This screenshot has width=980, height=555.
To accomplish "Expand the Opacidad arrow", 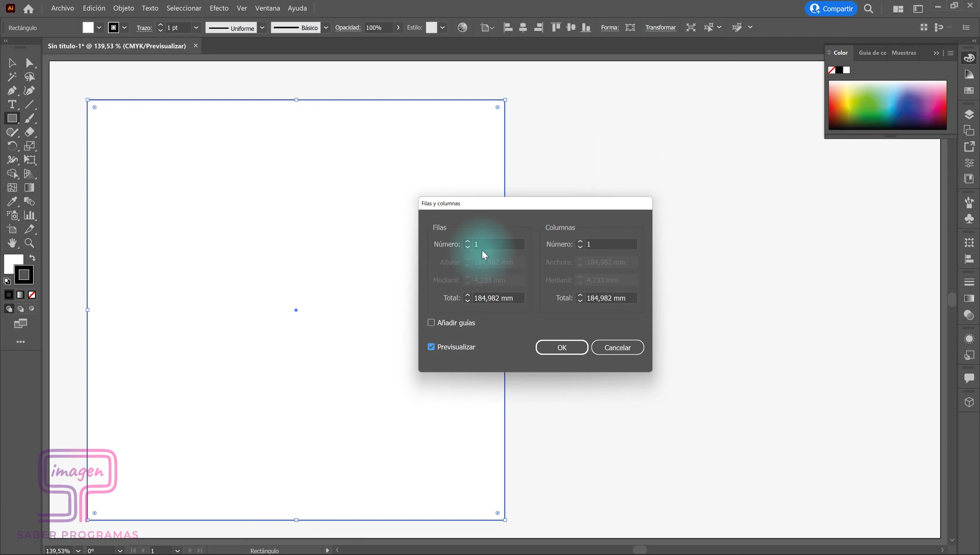I will tap(398, 27).
